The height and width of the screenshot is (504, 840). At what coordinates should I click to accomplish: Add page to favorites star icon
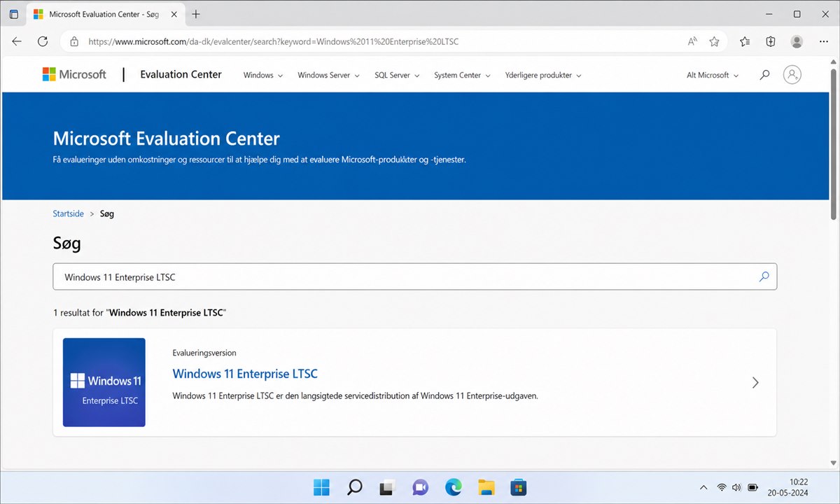(714, 41)
